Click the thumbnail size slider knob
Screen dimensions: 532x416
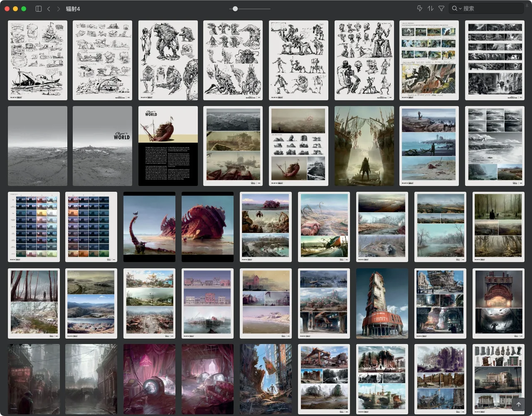pos(235,9)
